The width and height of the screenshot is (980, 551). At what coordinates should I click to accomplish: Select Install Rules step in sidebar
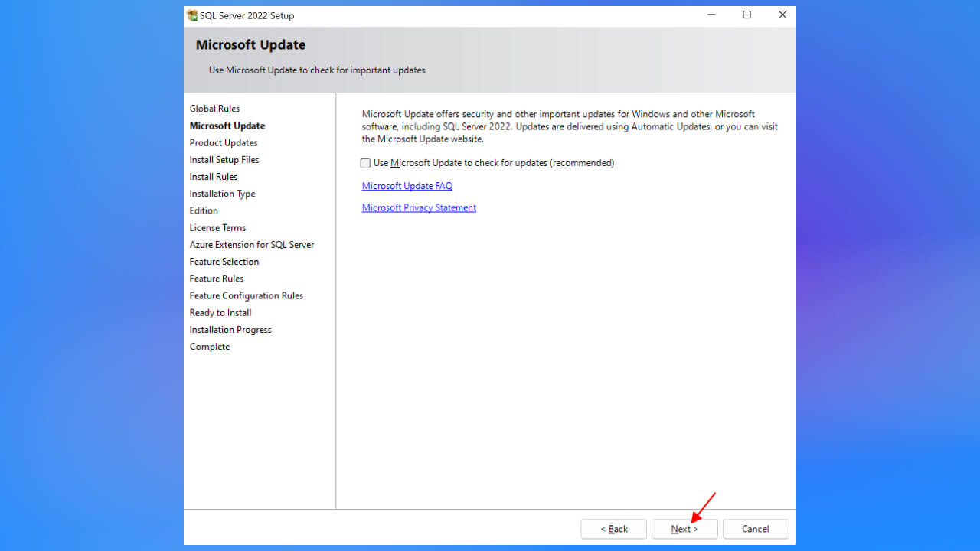(214, 177)
